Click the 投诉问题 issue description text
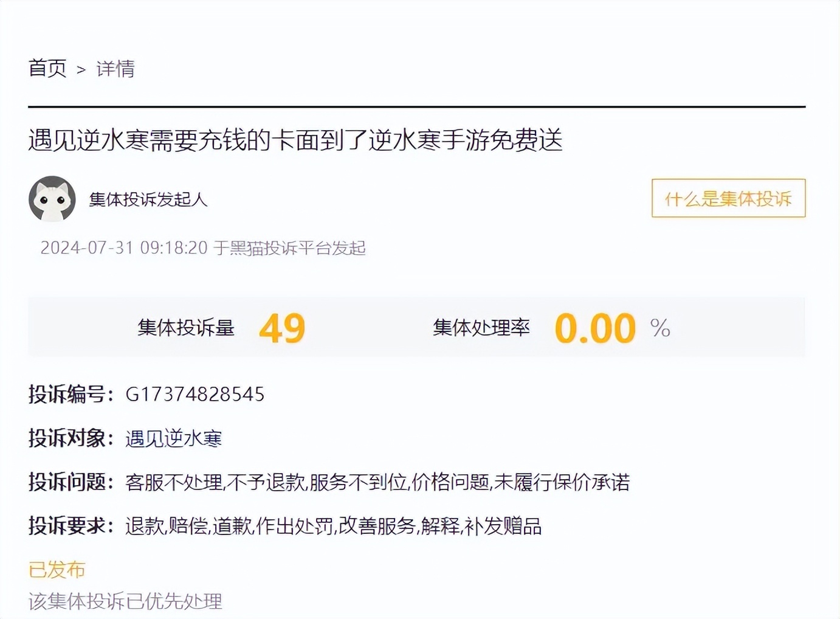 coord(377,482)
